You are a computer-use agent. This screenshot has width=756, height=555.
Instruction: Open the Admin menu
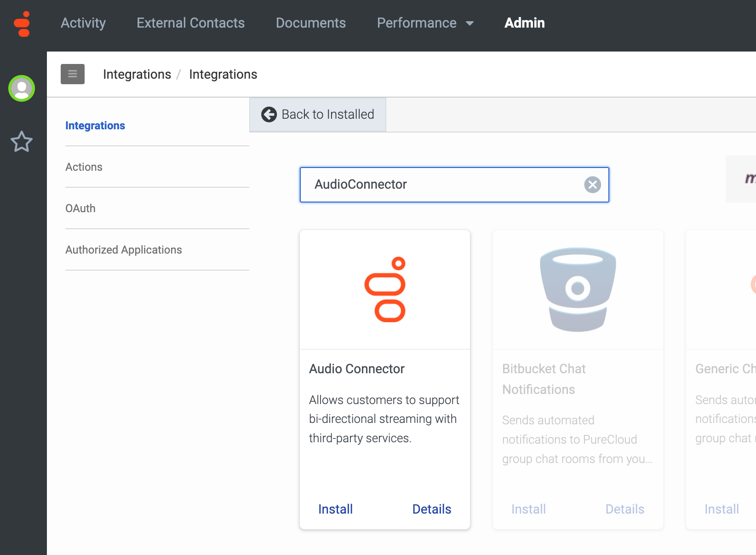(524, 23)
